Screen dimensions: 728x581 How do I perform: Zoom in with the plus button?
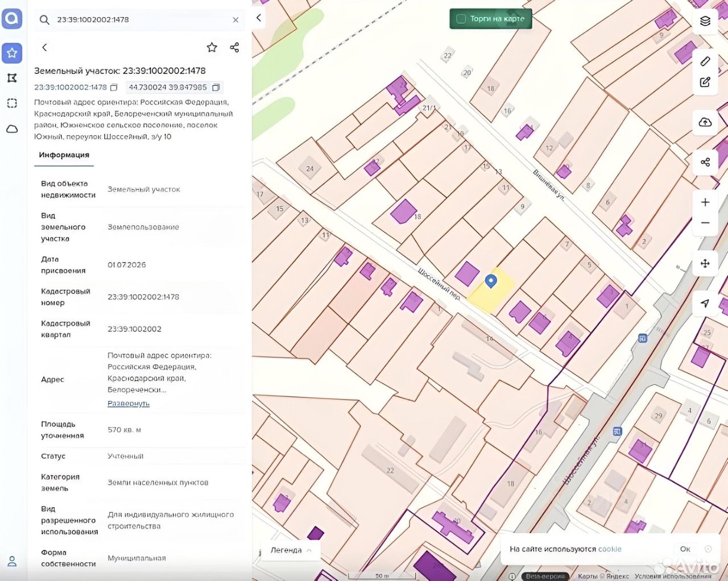[705, 202]
